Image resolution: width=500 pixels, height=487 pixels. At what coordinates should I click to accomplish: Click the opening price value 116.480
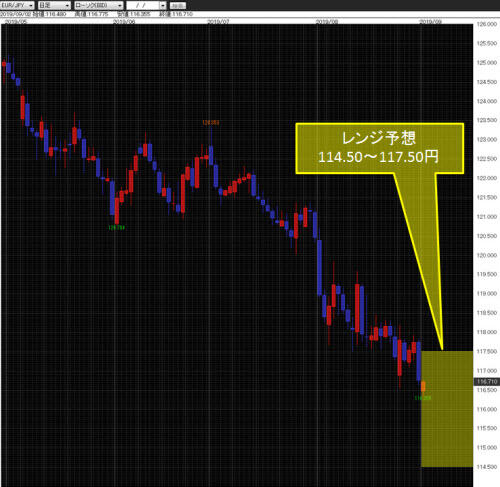(56, 14)
